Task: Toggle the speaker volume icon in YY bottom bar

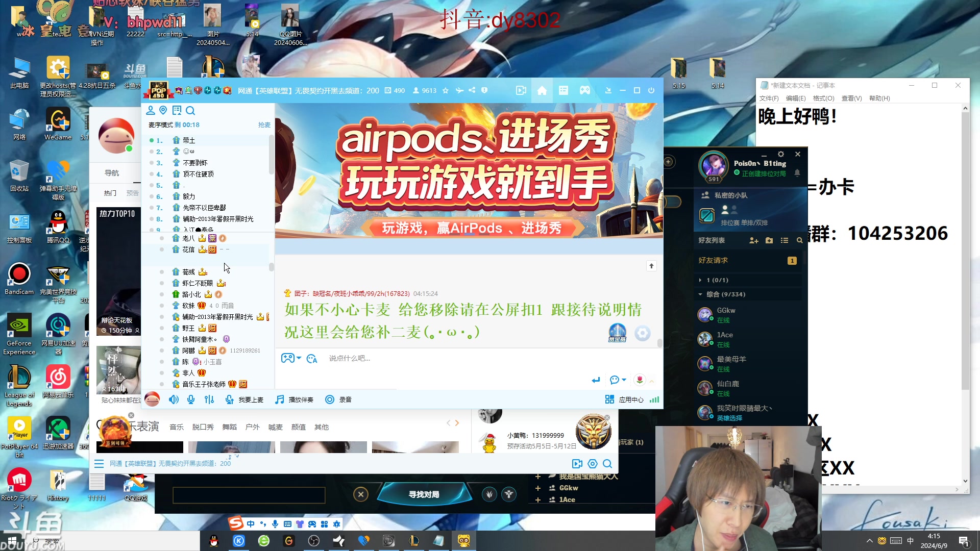Action: (x=174, y=399)
